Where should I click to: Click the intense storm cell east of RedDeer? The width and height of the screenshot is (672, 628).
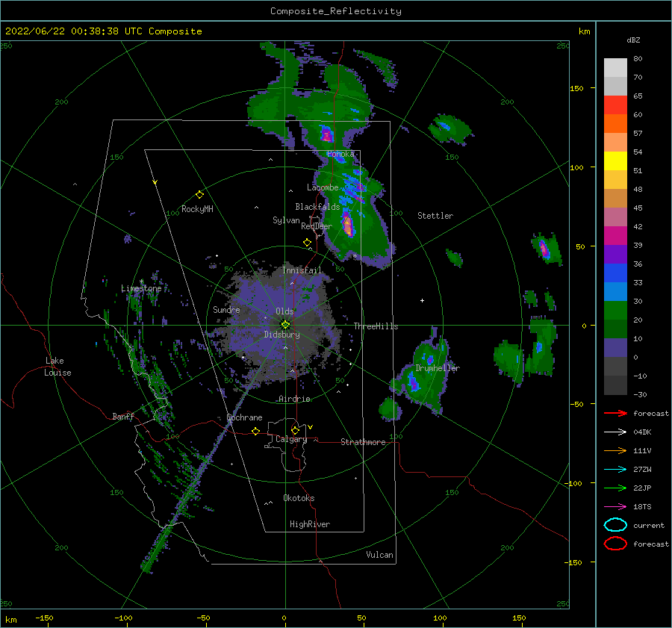pyautogui.click(x=347, y=225)
